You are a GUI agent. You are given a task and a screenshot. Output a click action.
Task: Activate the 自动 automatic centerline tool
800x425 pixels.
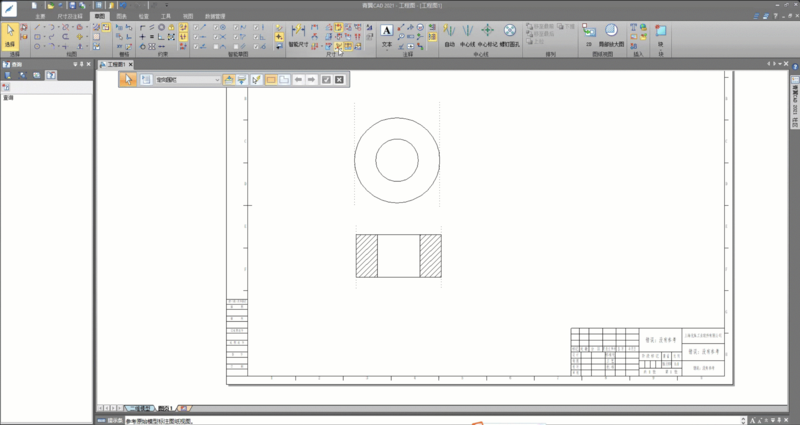tap(449, 34)
